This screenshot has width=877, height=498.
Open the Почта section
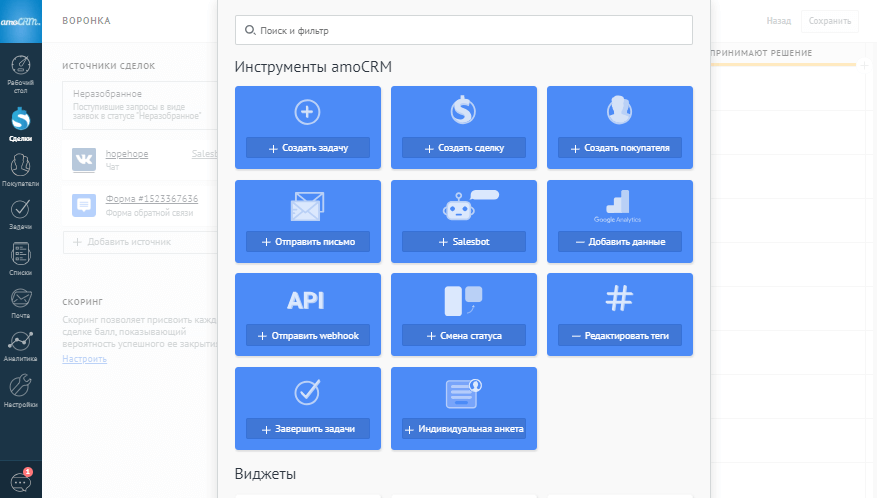(21, 303)
